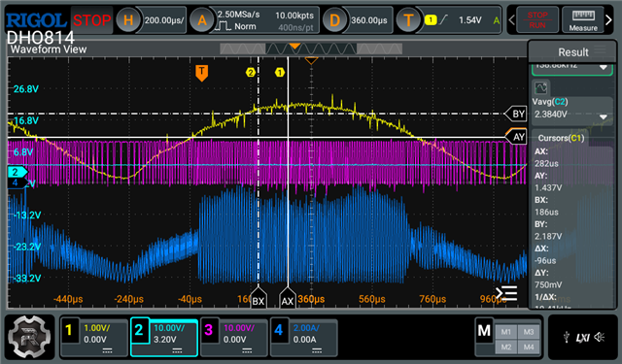Open Horizontal settings via H icon
Image resolution: width=622 pixels, height=364 pixels.
[x=128, y=19]
